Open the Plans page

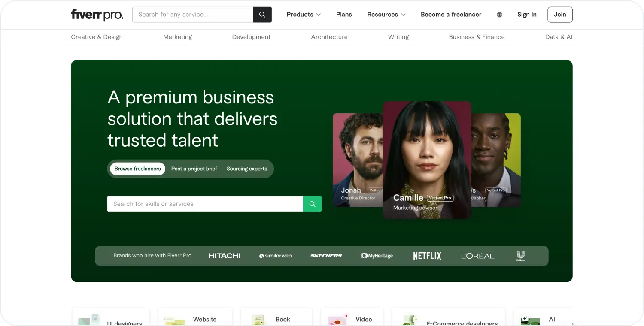(344, 15)
